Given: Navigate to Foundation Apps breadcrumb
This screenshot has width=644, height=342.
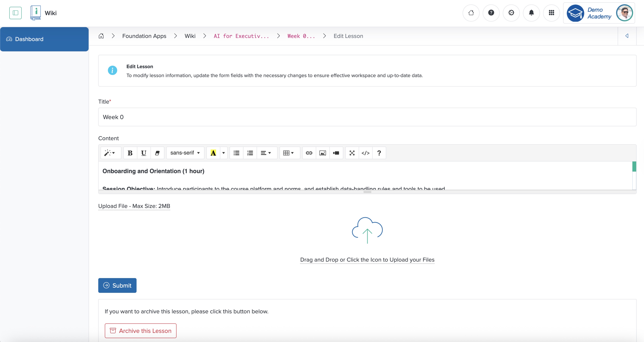Looking at the screenshot, I should coord(144,36).
